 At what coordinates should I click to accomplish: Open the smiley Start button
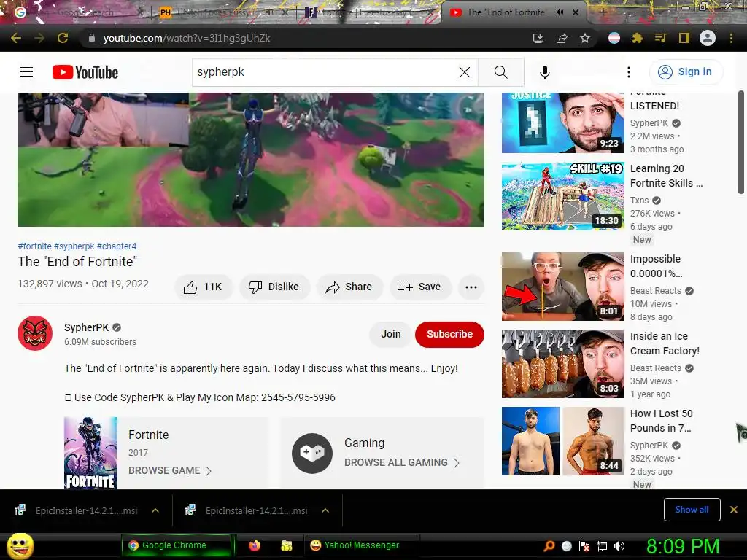click(20, 545)
